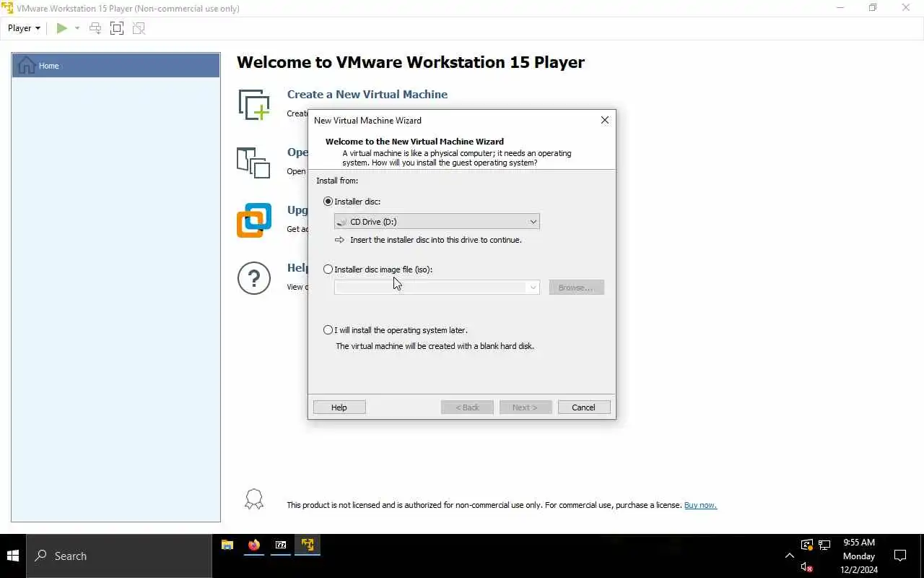This screenshot has height=578, width=924.
Task: Click the Next button in the wizard
Action: [525, 407]
